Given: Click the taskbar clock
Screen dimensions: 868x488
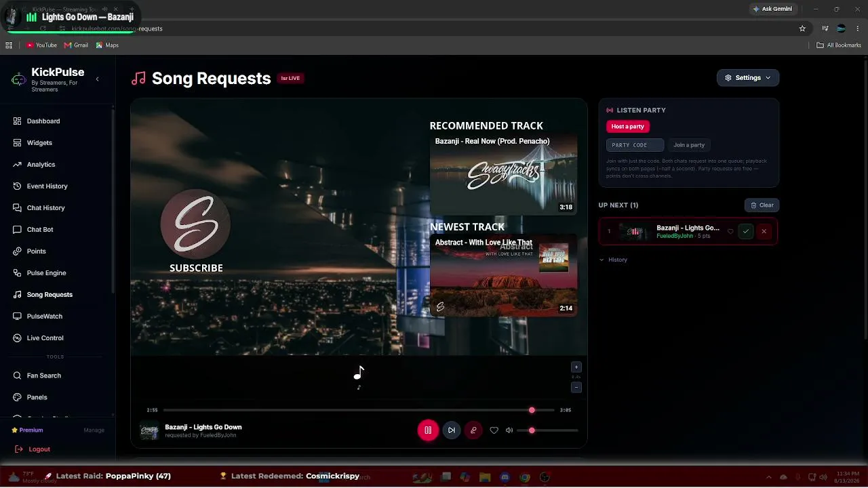Looking at the screenshot, I should (845, 477).
